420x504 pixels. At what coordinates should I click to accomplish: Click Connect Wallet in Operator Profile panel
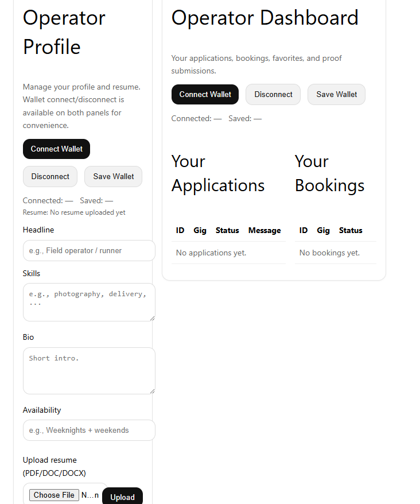pyautogui.click(x=56, y=149)
